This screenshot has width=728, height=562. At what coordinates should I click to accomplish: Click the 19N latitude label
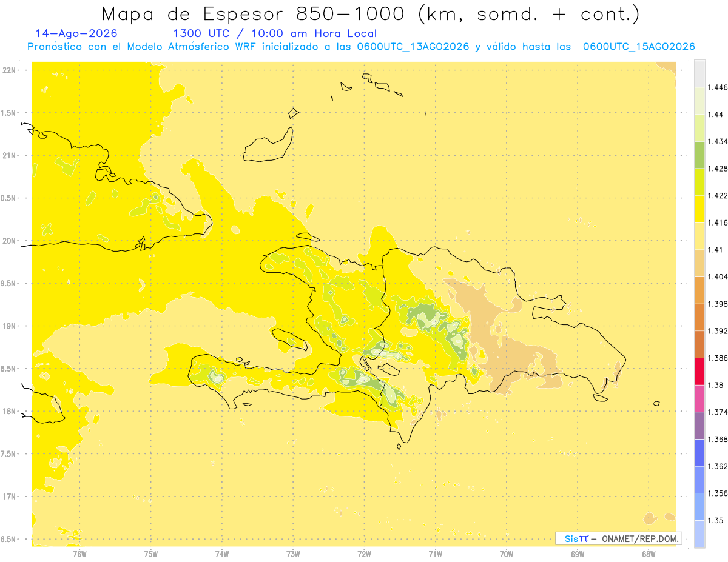click(9, 326)
